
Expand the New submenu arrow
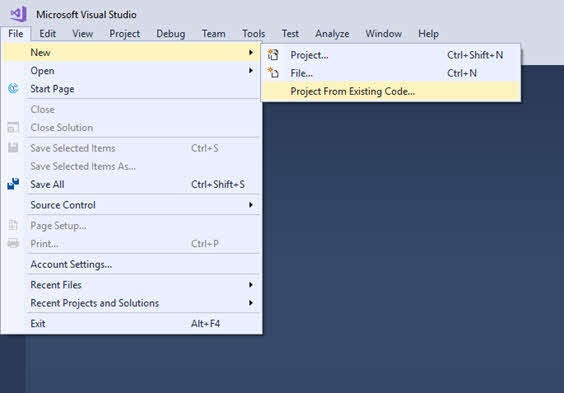251,52
